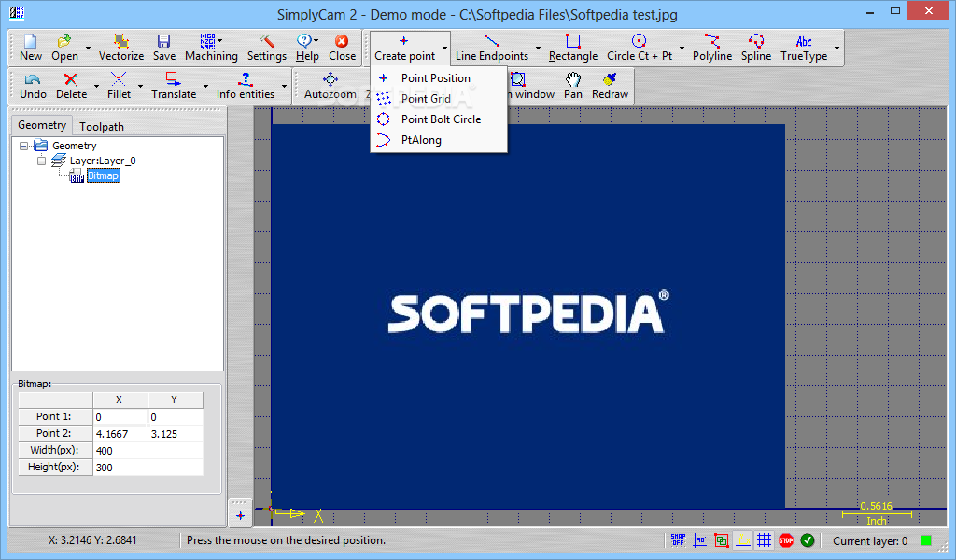
Task: Open the TrueType dropdown arrow
Action: [x=836, y=49]
